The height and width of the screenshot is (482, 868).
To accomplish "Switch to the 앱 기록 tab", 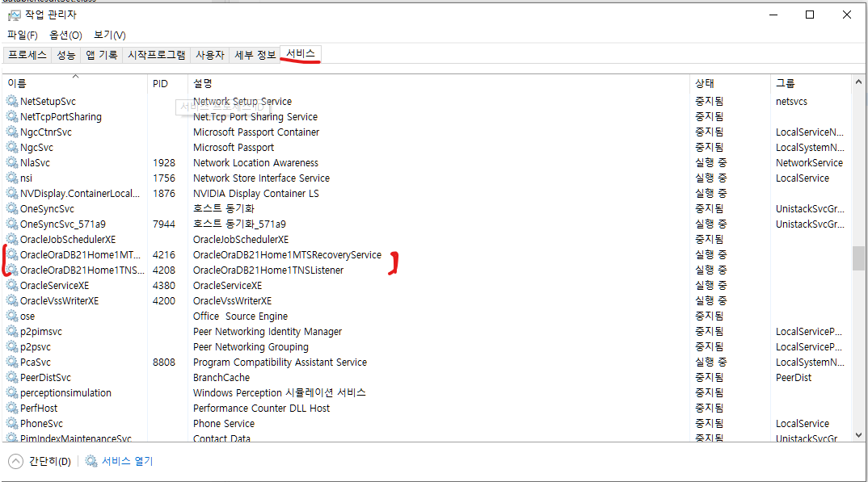I will pyautogui.click(x=101, y=55).
